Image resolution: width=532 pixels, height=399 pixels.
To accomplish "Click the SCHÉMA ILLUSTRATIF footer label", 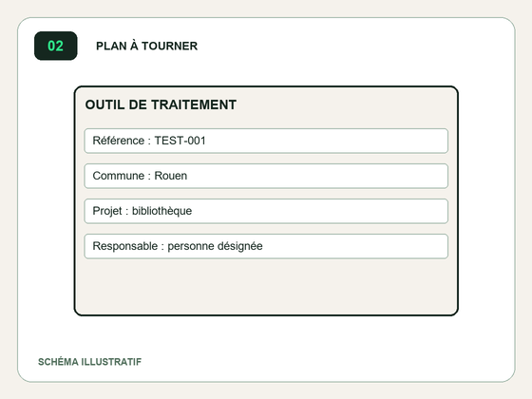I will tap(89, 362).
